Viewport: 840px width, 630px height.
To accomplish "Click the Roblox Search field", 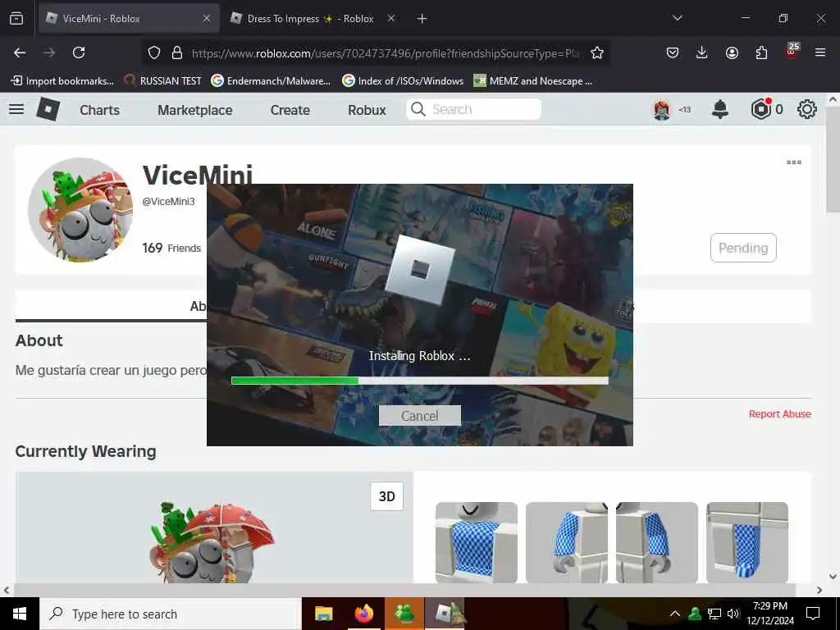I will tap(473, 109).
